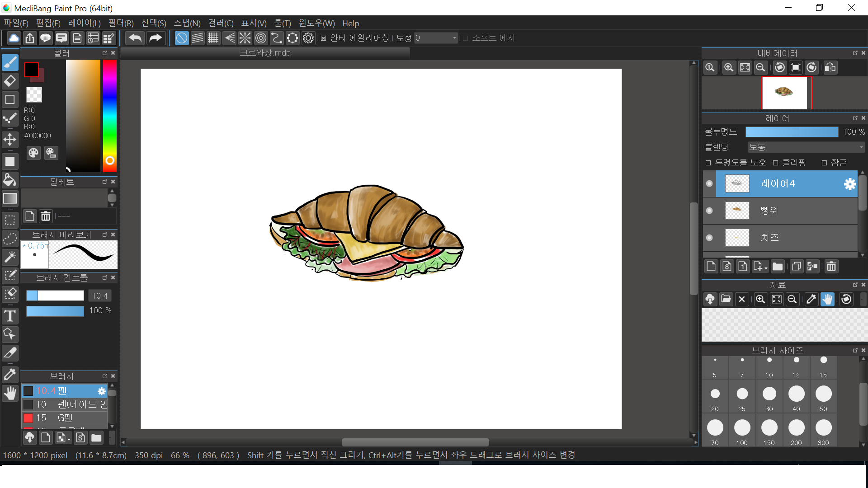Click the layer 불투명도 opacity slider
Screen dimensions: 868x488
791,132
